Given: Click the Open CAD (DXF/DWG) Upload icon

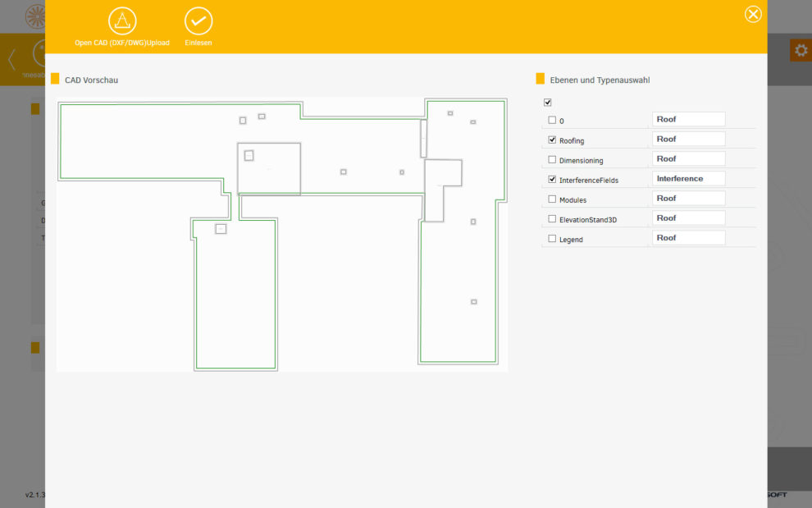Looking at the screenshot, I should click(122, 21).
